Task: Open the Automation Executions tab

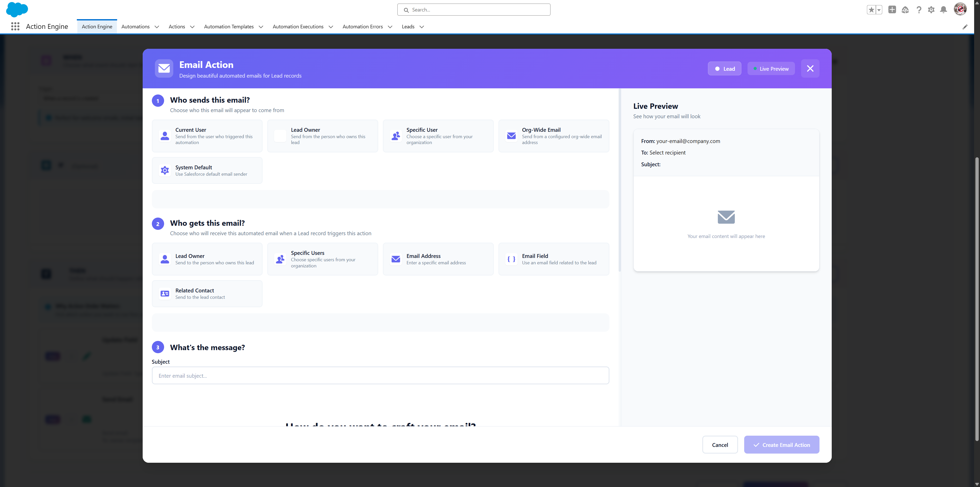Action: pyautogui.click(x=302, y=27)
